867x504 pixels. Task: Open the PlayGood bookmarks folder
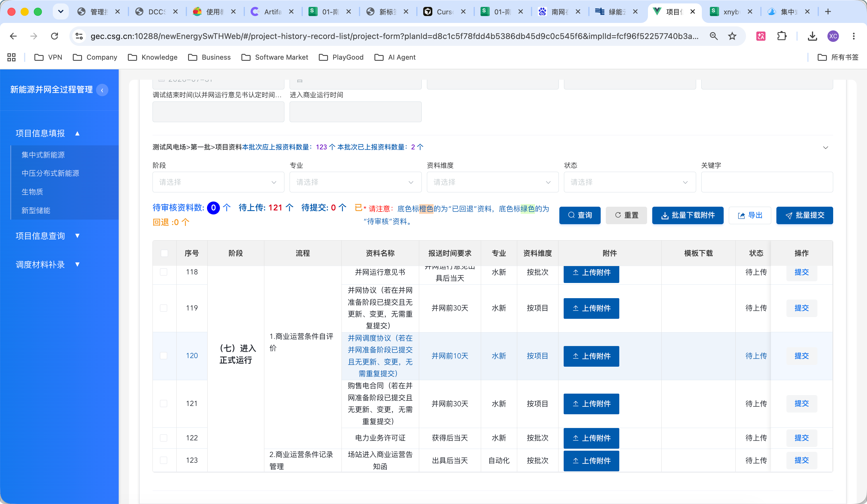point(341,57)
